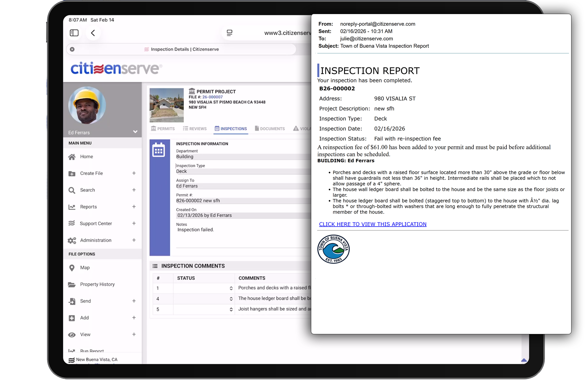
Task: Select the Administration gear icon
Action: (72, 240)
